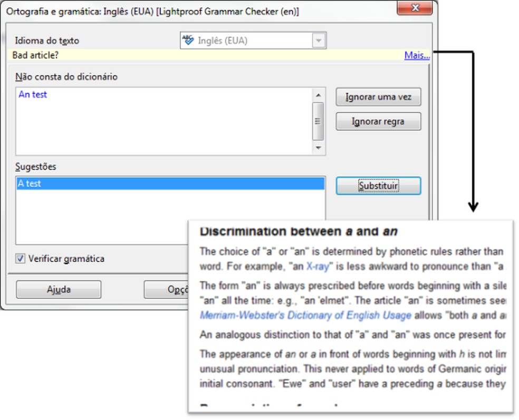Open the Inglês (EUA) language combo box
This screenshot has height=420, width=519.
coord(253,41)
